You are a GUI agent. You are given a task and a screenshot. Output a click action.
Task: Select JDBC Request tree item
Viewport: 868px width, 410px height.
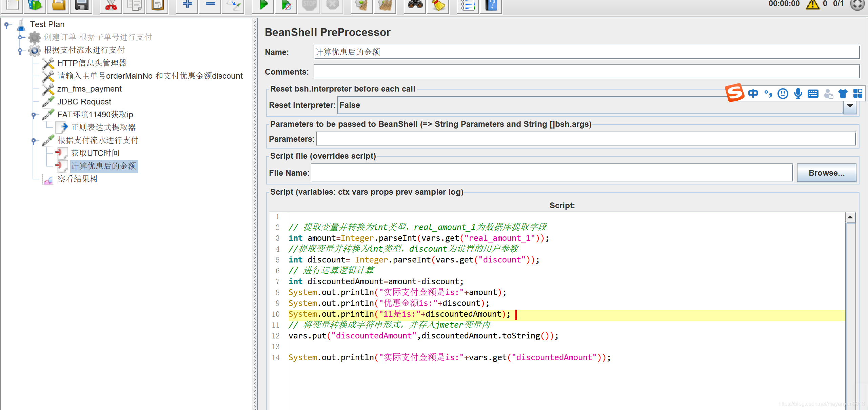(x=84, y=102)
